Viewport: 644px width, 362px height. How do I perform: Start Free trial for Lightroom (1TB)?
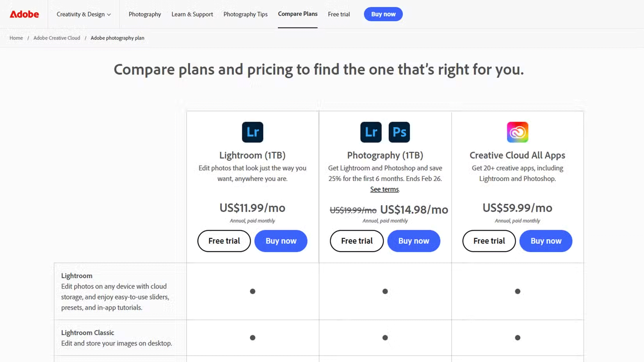click(x=224, y=241)
